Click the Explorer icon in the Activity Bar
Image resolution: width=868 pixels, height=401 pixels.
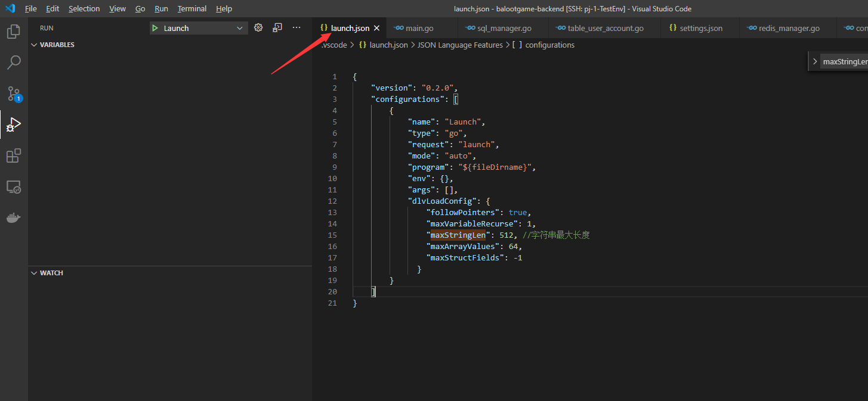point(13,31)
